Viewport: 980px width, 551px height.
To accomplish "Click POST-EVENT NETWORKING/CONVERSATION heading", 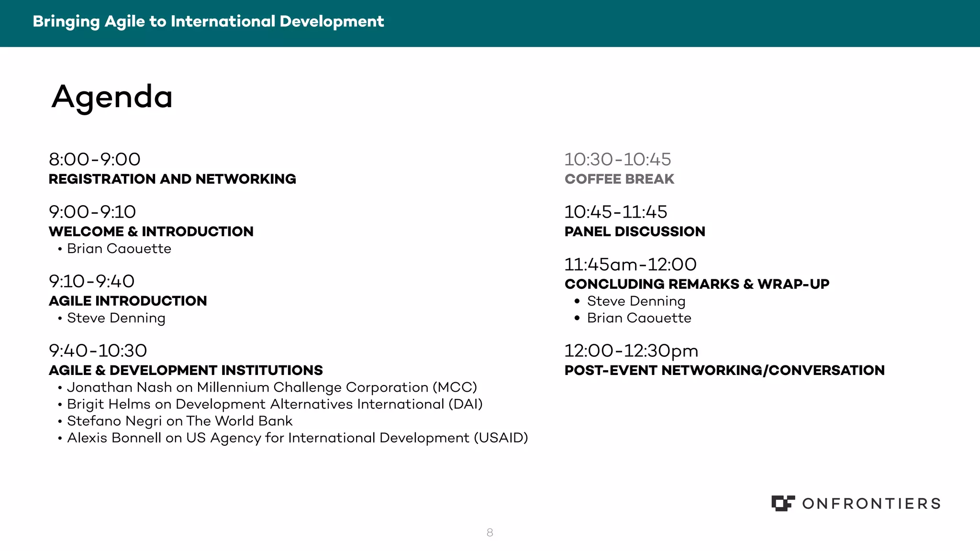I will 724,370.
